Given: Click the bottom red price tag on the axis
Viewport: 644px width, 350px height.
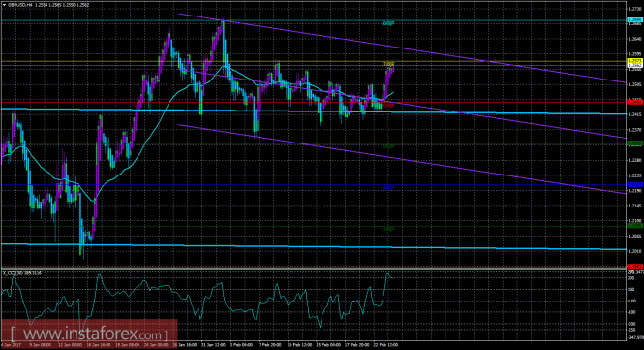Looking at the screenshot, I should click(635, 267).
